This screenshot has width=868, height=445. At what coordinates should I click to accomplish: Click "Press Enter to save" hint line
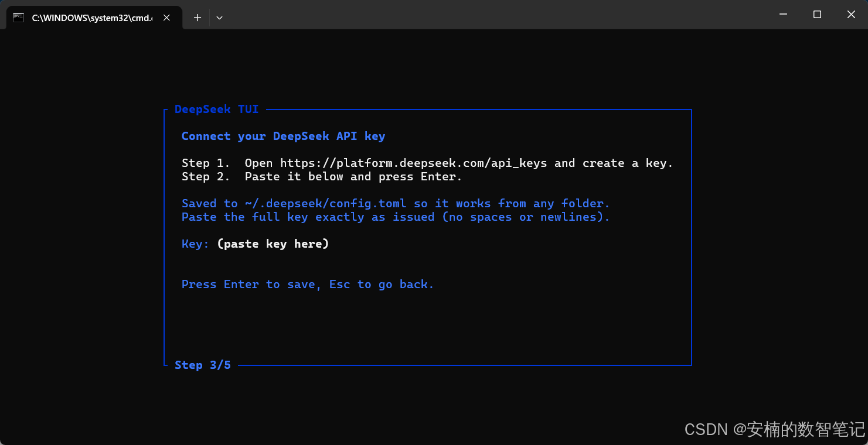click(x=308, y=285)
